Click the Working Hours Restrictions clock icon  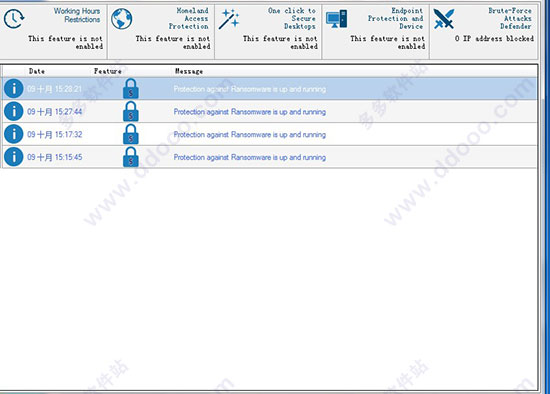pyautogui.click(x=14, y=19)
